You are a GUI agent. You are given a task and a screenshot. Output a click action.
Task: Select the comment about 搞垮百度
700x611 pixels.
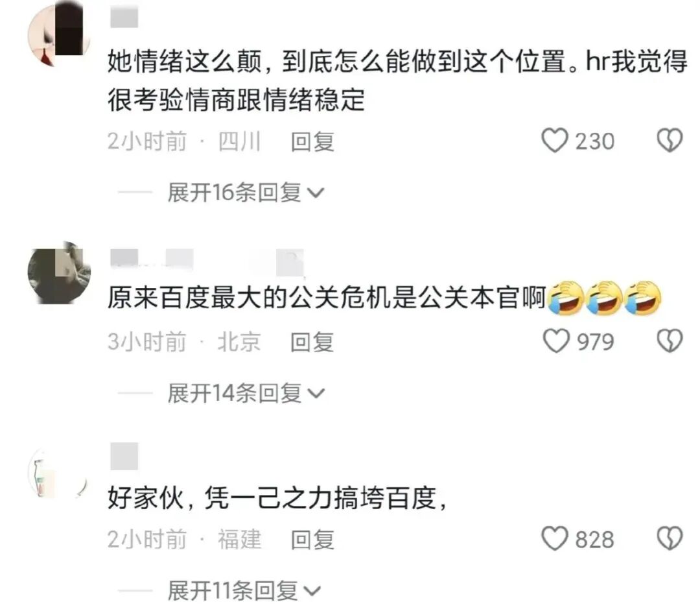pyautogui.click(x=277, y=498)
